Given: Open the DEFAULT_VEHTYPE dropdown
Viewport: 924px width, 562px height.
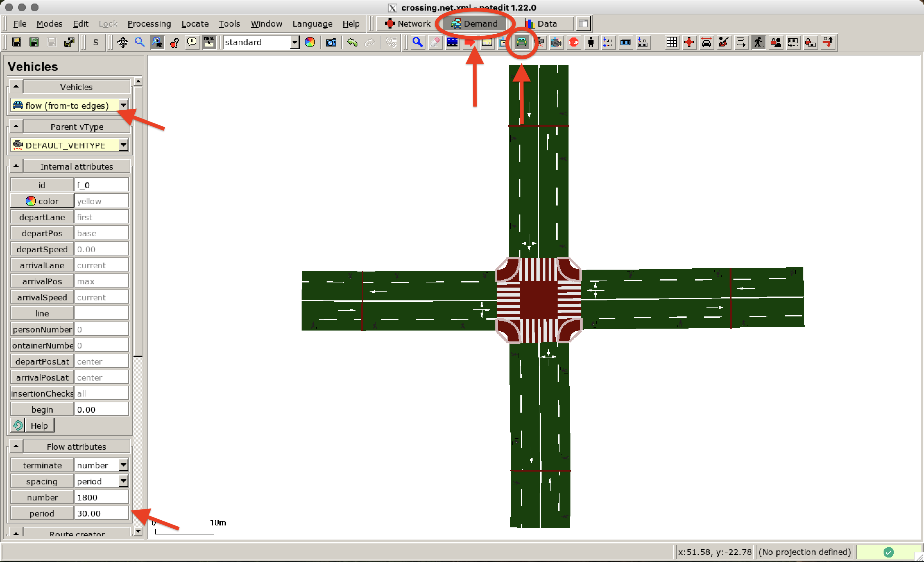Looking at the screenshot, I should pyautogui.click(x=124, y=145).
